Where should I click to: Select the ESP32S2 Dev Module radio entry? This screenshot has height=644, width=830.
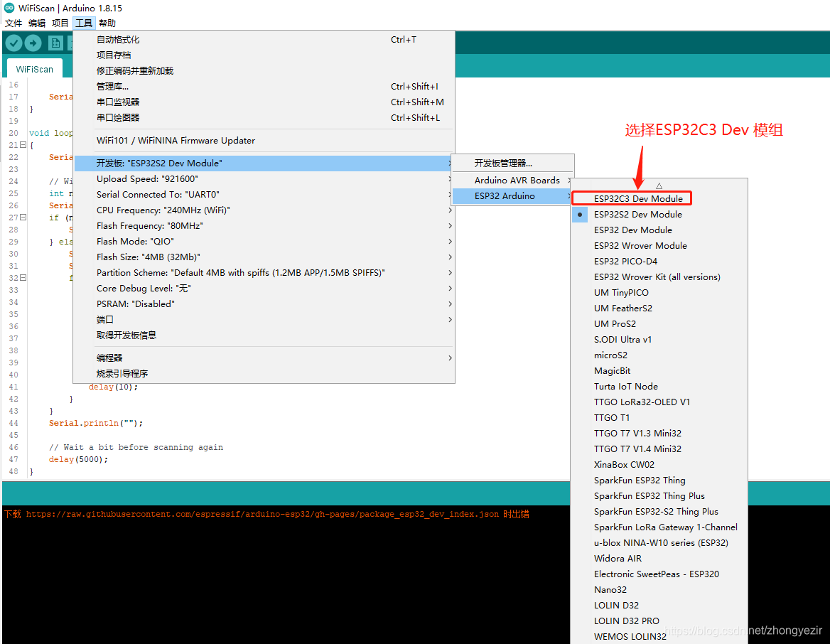(659, 215)
